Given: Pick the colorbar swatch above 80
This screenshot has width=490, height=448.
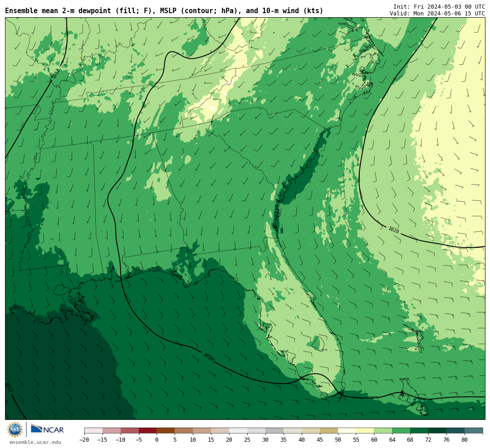Looking at the screenshot, I should (474, 431).
